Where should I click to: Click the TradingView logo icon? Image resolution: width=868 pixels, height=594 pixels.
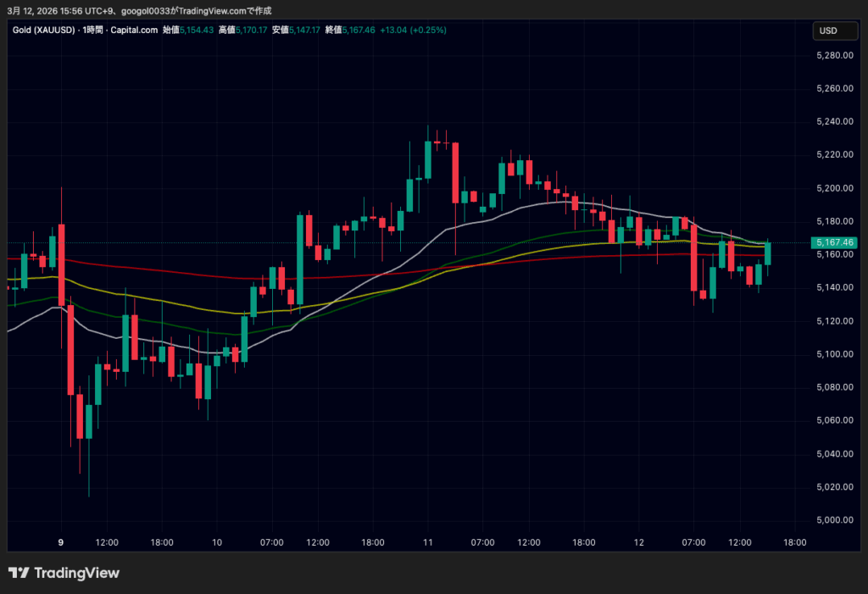pyautogui.click(x=19, y=573)
